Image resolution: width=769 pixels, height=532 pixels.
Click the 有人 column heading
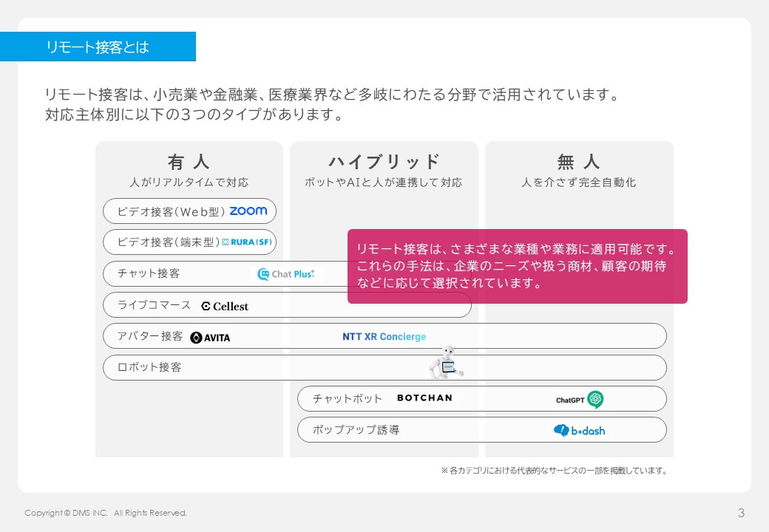tap(189, 162)
